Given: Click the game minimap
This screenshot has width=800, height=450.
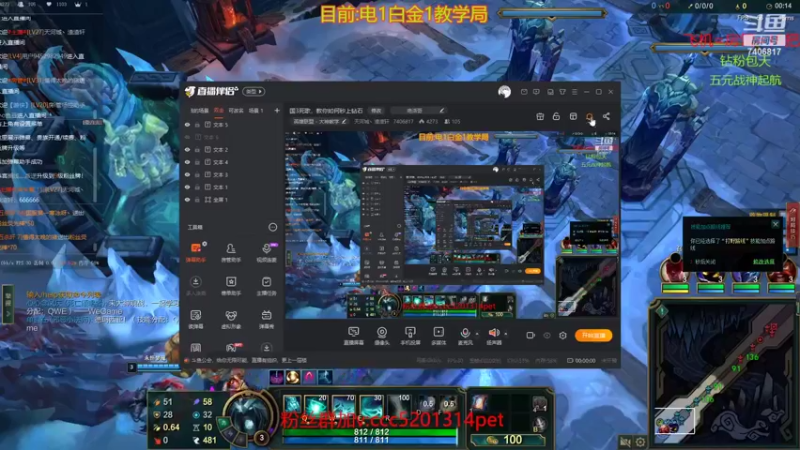Looking at the screenshot, I should pyautogui.click(x=724, y=375).
